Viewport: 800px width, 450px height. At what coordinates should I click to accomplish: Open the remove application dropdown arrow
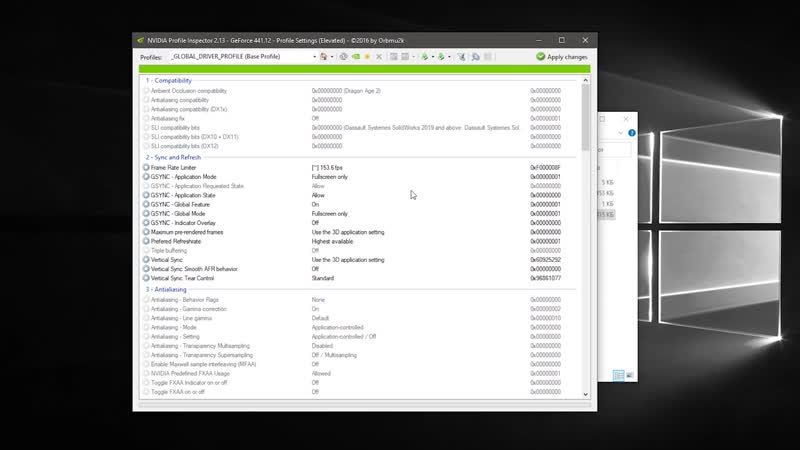point(413,57)
